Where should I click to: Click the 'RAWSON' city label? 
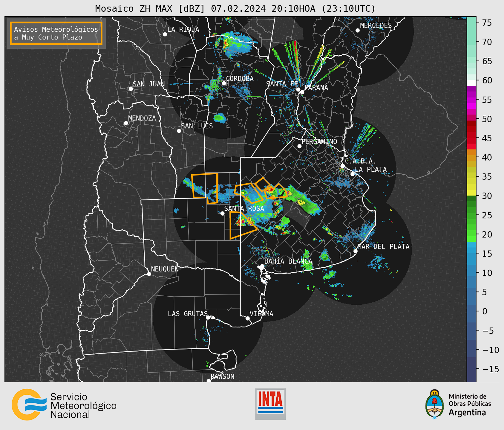point(223,376)
